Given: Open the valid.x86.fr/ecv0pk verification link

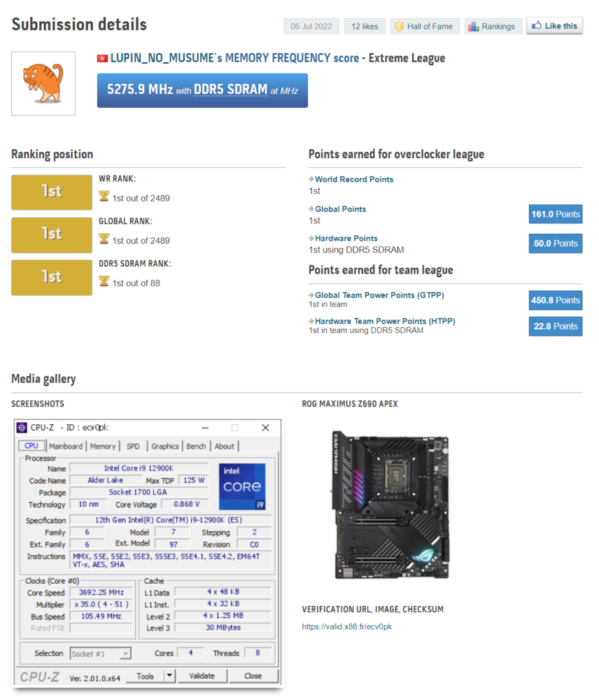Looking at the screenshot, I should click(x=347, y=626).
